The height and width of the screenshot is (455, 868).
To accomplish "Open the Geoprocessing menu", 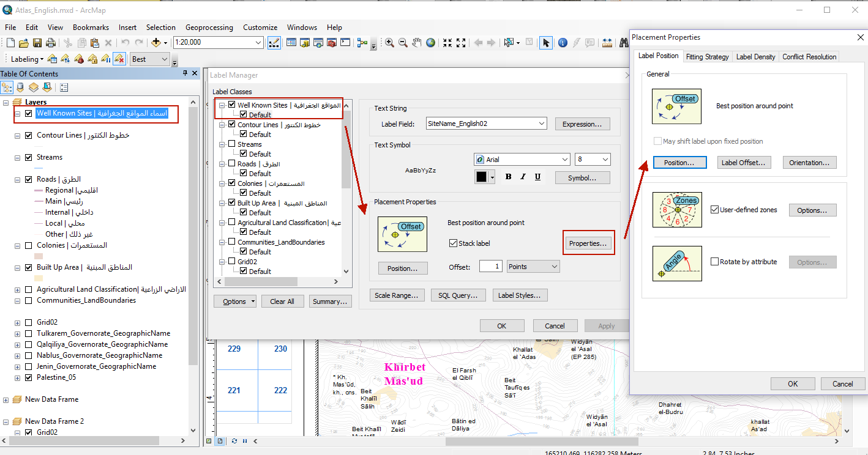I will point(209,28).
